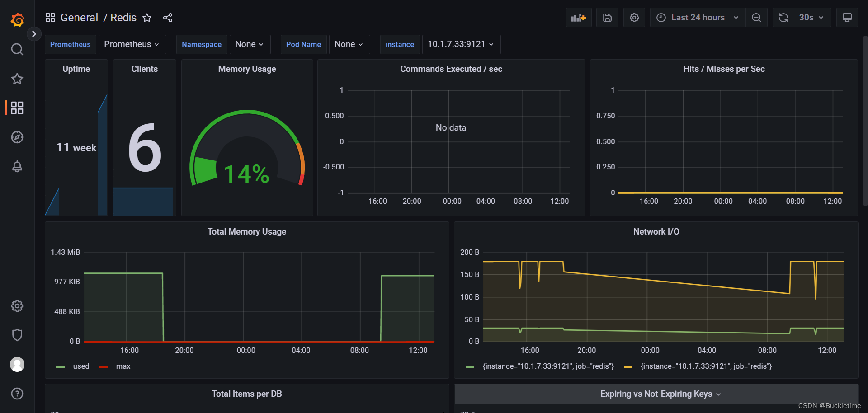Image resolution: width=868 pixels, height=413 pixels.
Task: Click the Add panel button
Action: tap(579, 18)
